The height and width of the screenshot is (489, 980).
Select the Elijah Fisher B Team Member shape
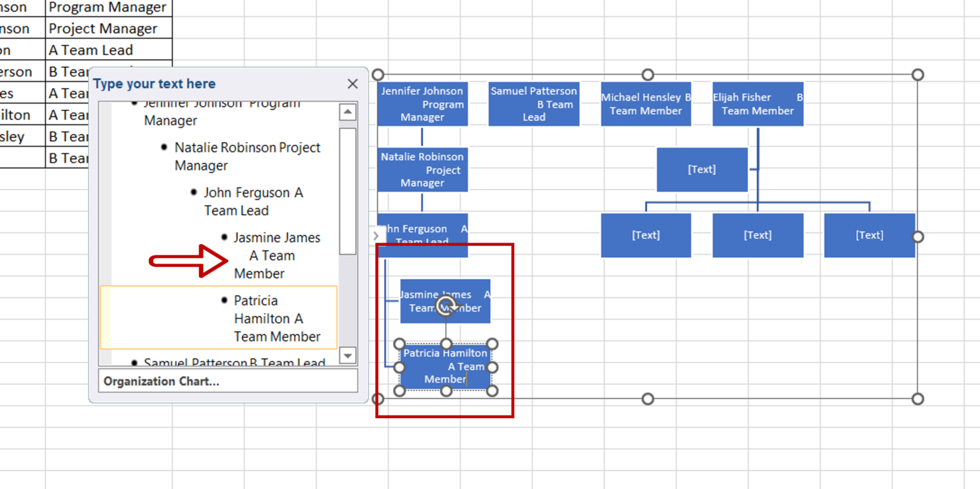tap(758, 104)
